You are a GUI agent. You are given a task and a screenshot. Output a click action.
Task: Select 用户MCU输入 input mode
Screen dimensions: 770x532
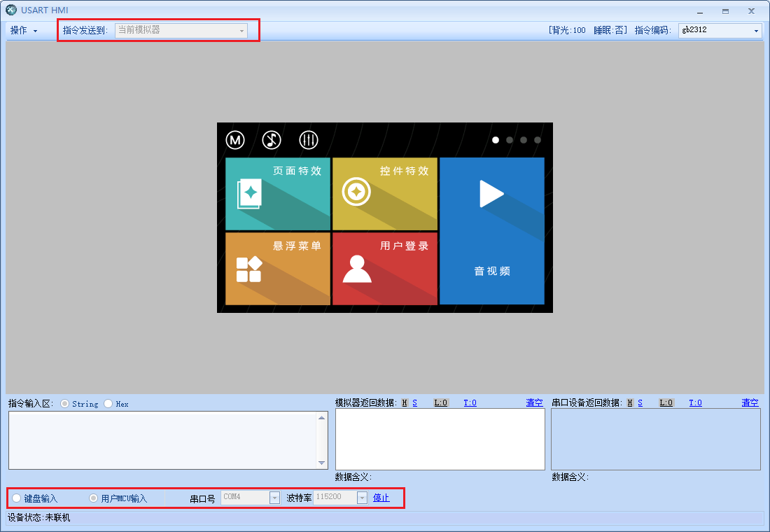pos(93,498)
